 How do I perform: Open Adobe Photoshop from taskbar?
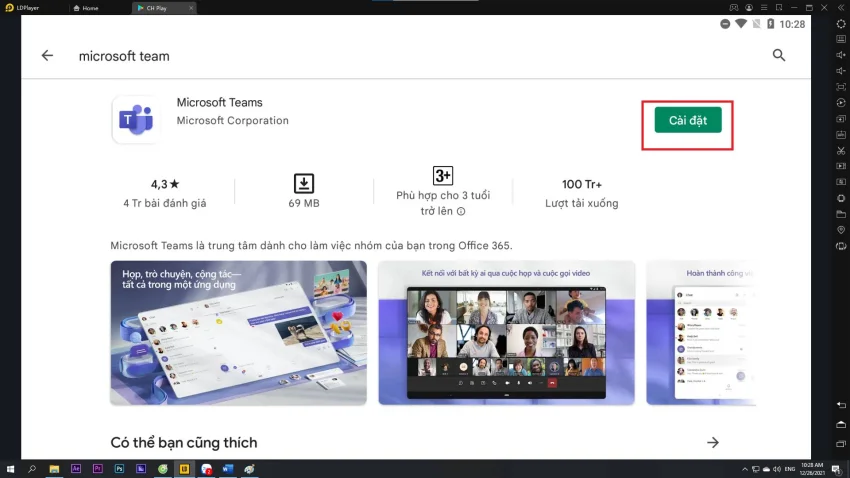pyautogui.click(x=119, y=469)
